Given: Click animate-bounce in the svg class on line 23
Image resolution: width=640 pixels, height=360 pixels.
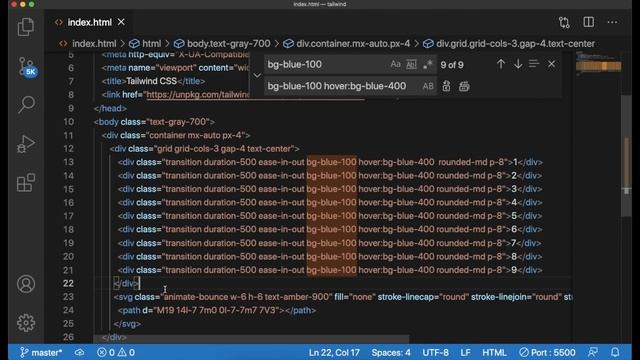Looking at the screenshot, I should (195, 297).
